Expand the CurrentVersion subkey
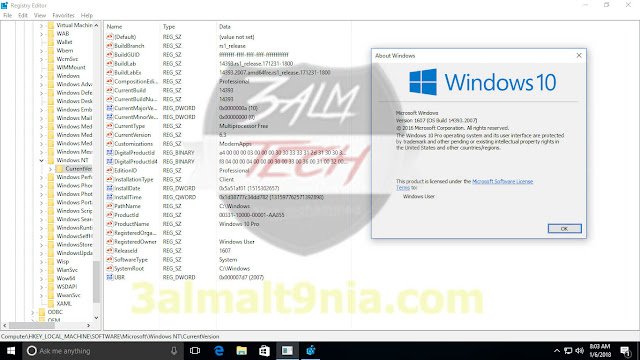 pyautogui.click(x=50, y=169)
